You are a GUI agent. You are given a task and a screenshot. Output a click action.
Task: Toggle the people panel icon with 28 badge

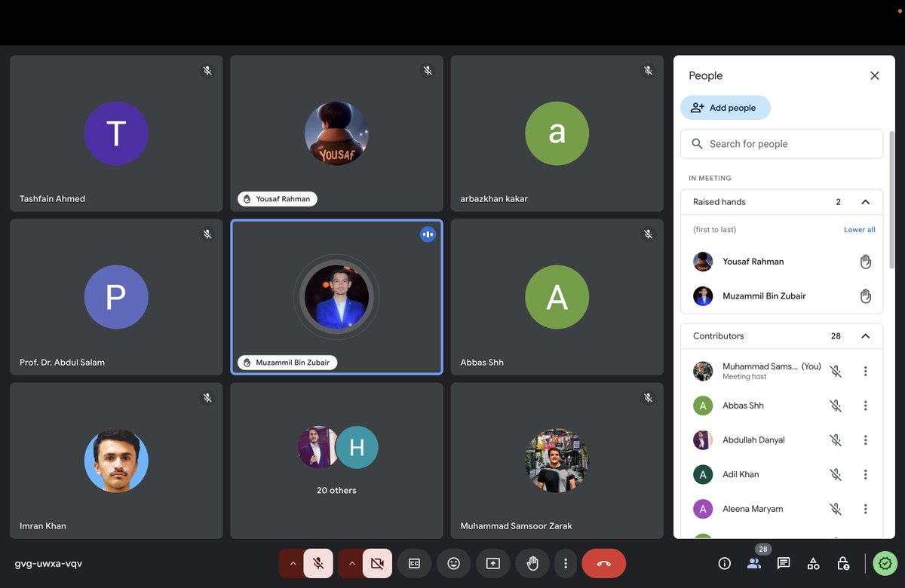(754, 563)
